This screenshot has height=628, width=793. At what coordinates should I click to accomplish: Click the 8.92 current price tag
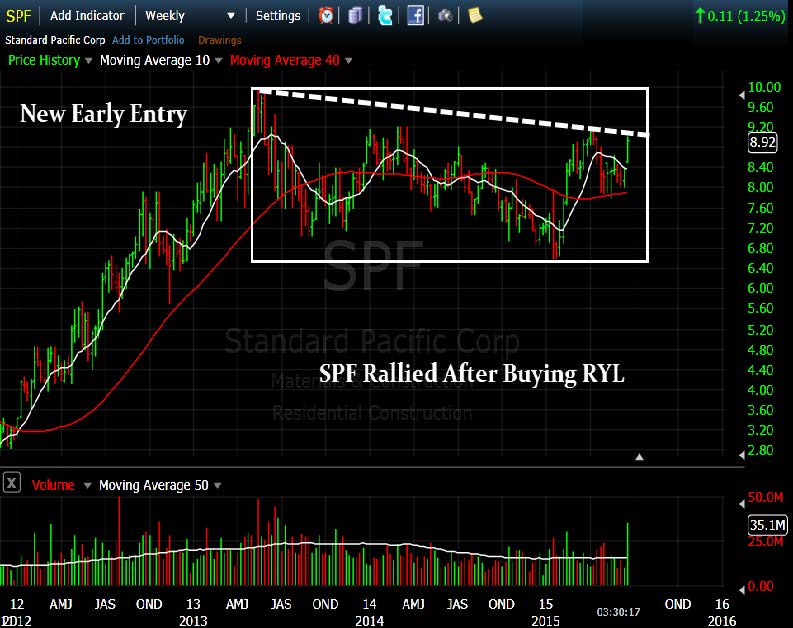[x=762, y=142]
